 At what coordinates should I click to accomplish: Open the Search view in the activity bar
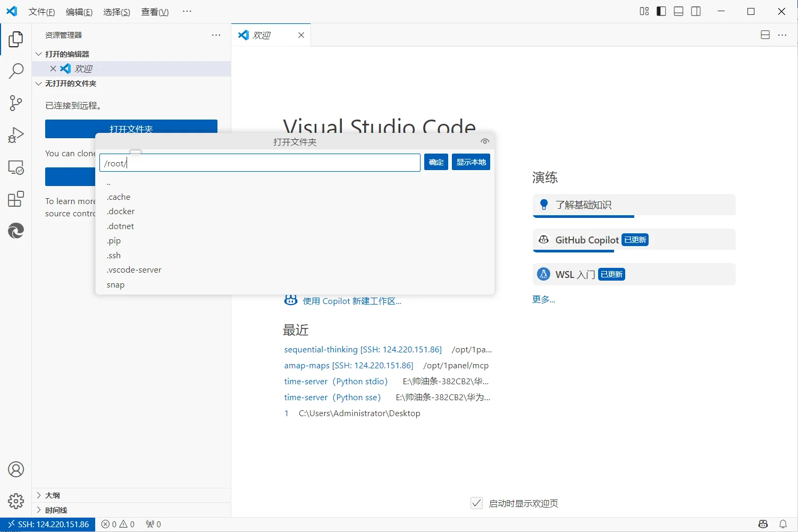(x=16, y=71)
